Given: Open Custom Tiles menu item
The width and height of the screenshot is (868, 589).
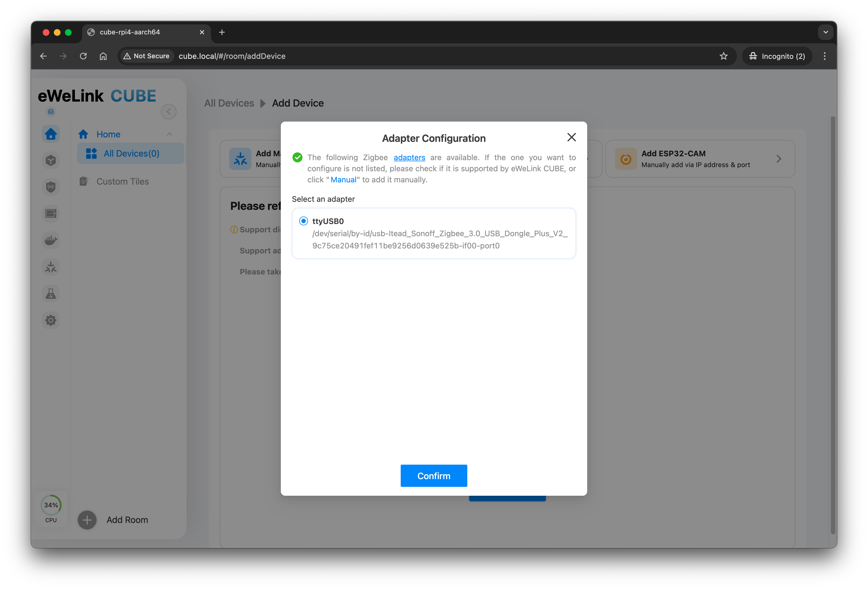Looking at the screenshot, I should [122, 182].
